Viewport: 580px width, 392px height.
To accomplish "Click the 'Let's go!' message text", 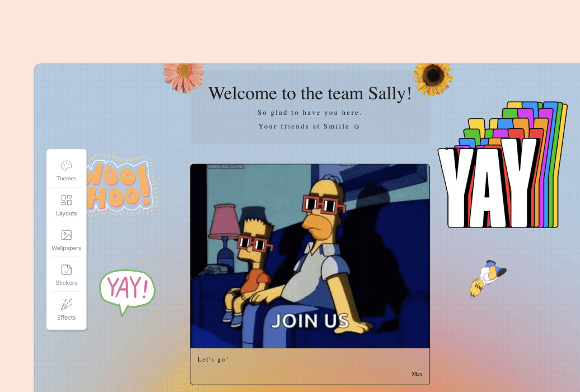I will tap(213, 360).
